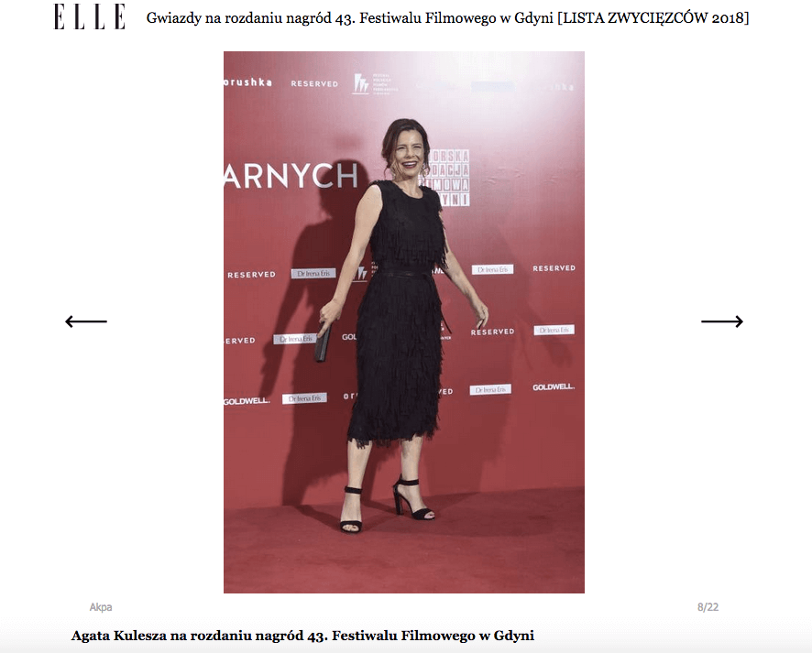This screenshot has width=812, height=653.
Task: Click the GOLDWELL logo at photo's right edge
Action: click(x=554, y=386)
